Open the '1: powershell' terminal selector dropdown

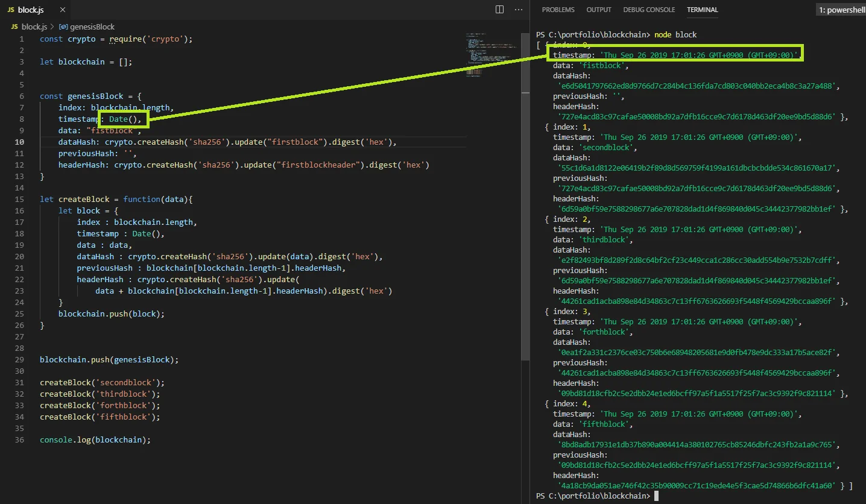click(x=841, y=10)
